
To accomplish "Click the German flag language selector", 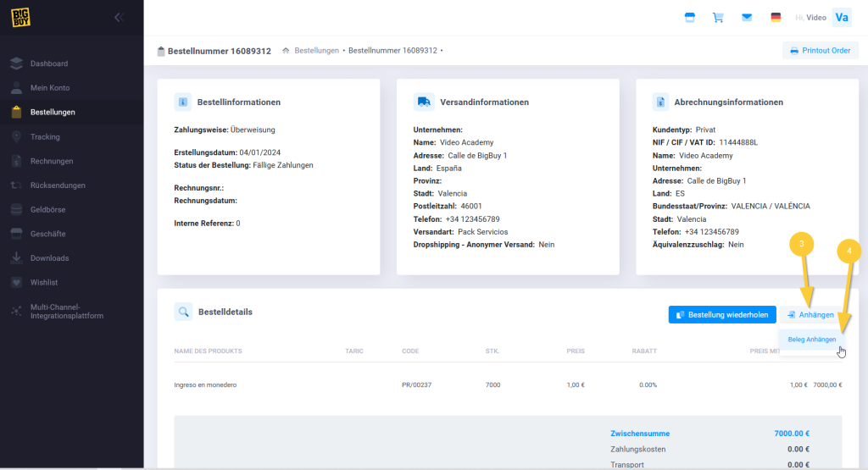I will pyautogui.click(x=776, y=18).
